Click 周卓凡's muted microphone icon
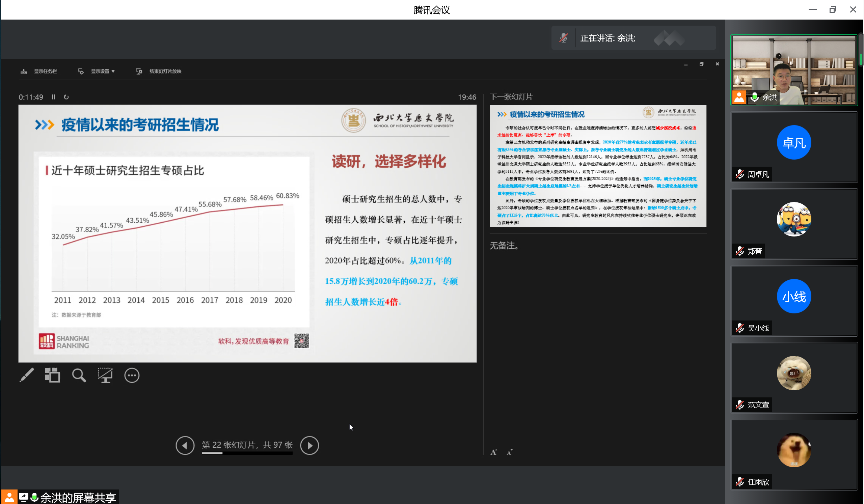The image size is (864, 504). [739, 174]
